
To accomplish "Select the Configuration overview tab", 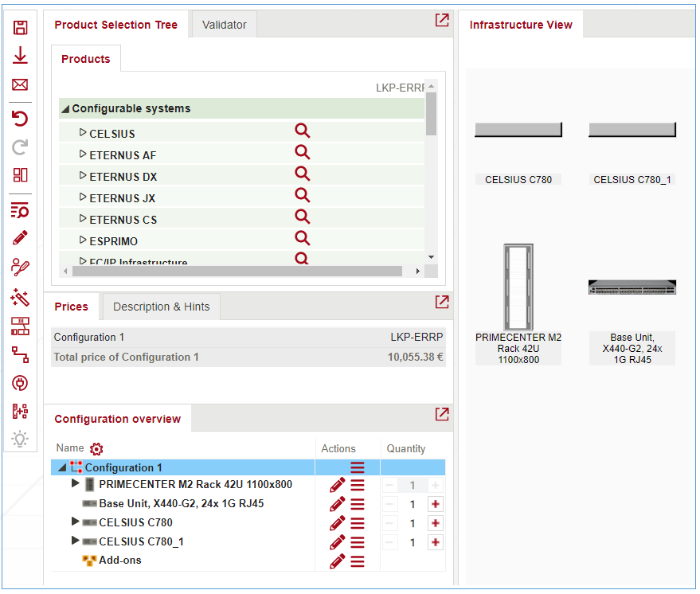I will tap(118, 419).
